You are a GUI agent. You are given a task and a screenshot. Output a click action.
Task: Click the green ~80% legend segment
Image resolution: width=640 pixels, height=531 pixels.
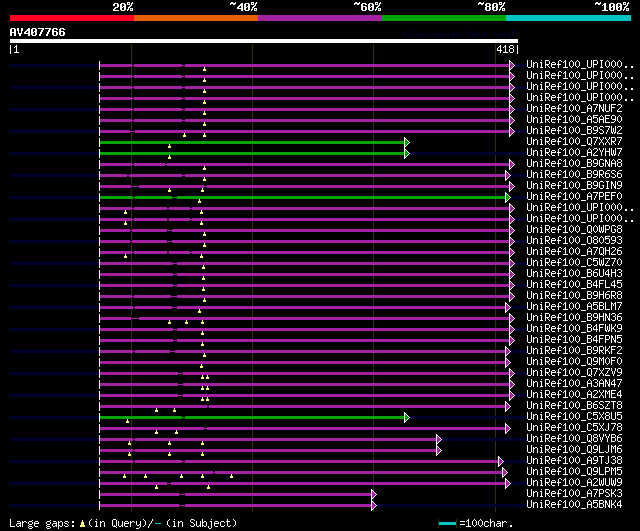(x=444, y=18)
